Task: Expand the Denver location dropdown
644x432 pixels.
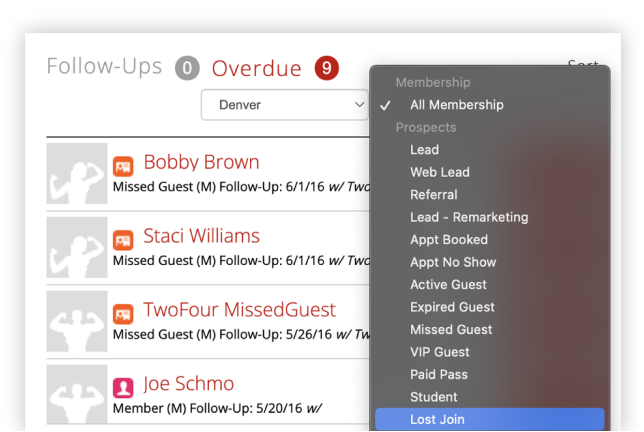Action: [x=284, y=105]
